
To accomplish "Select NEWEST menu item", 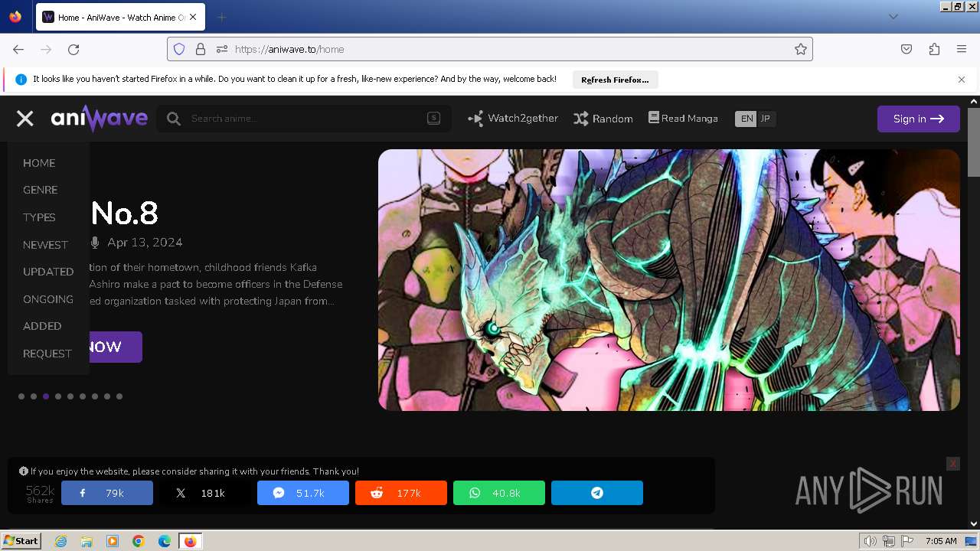I will coord(45,245).
